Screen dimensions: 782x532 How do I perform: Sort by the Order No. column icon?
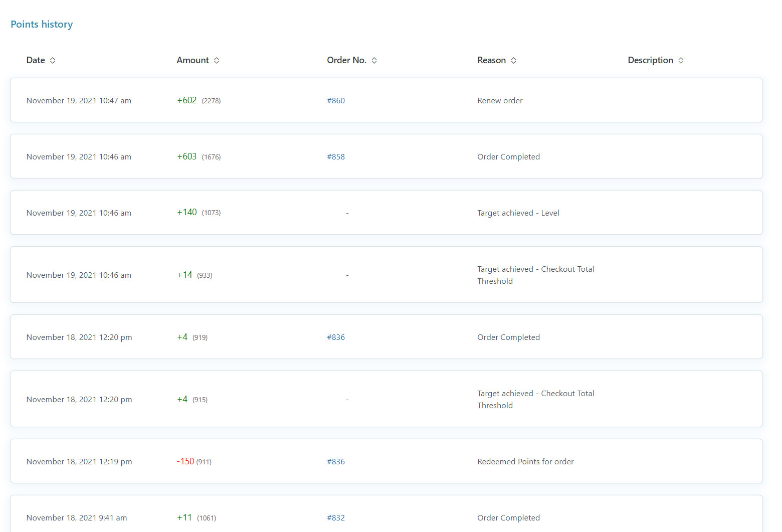coord(374,60)
